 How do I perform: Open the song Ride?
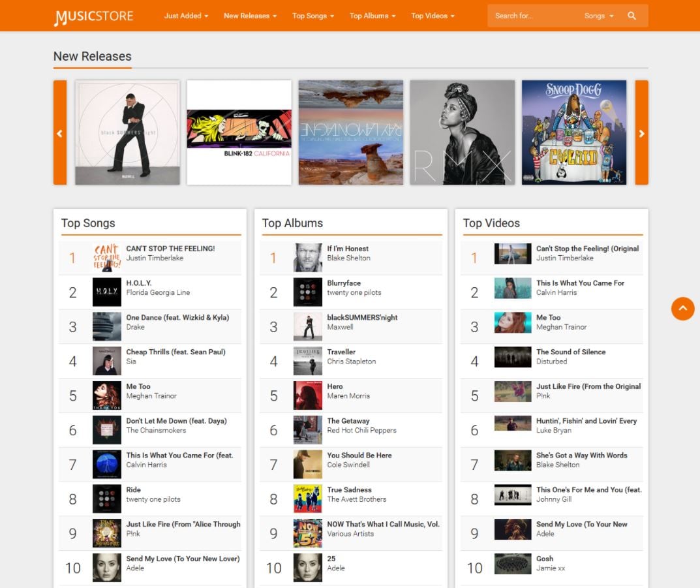(x=134, y=489)
